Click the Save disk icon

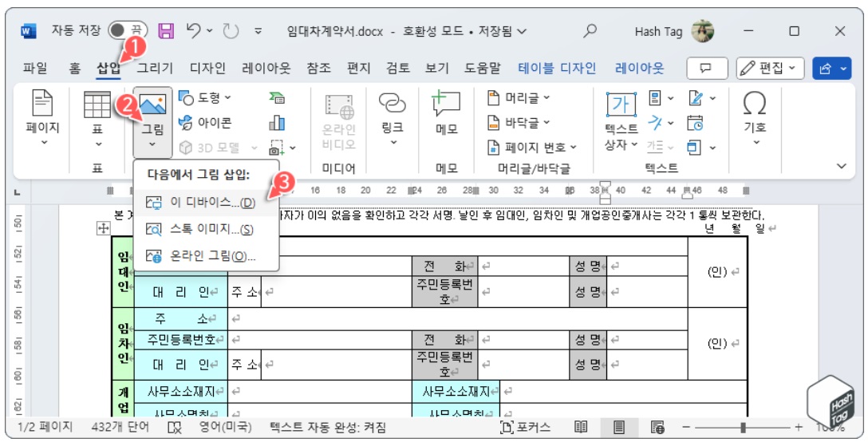(166, 30)
